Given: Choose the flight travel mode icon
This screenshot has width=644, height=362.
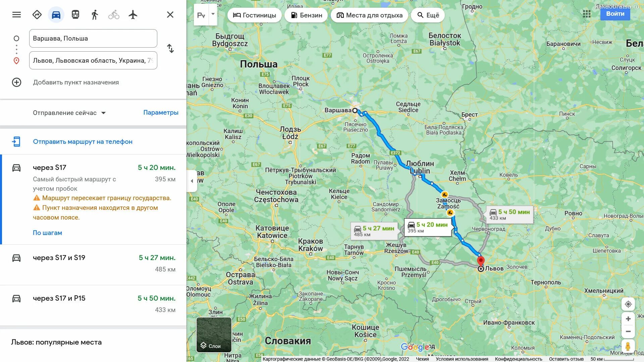Looking at the screenshot, I should pyautogui.click(x=133, y=15).
